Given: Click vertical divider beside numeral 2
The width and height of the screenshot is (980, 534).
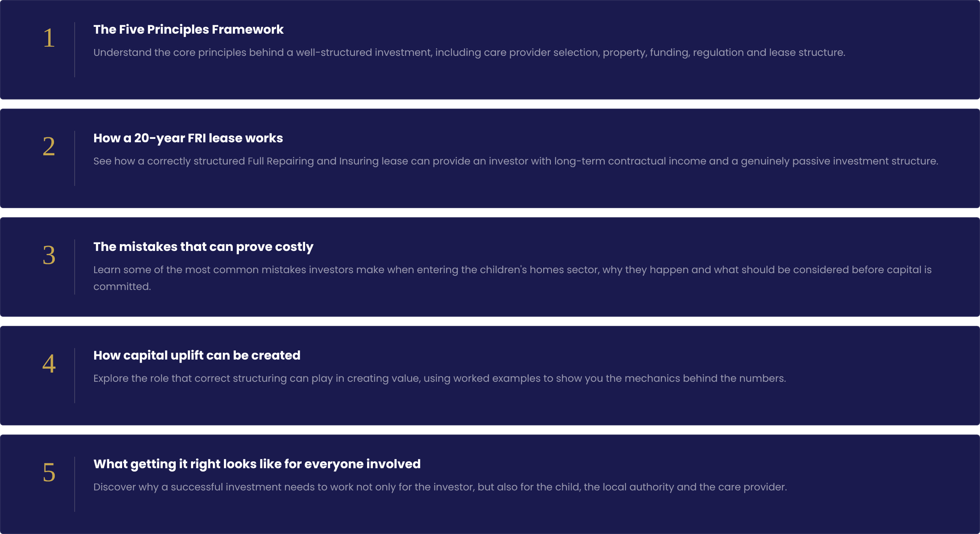Looking at the screenshot, I should (75, 158).
